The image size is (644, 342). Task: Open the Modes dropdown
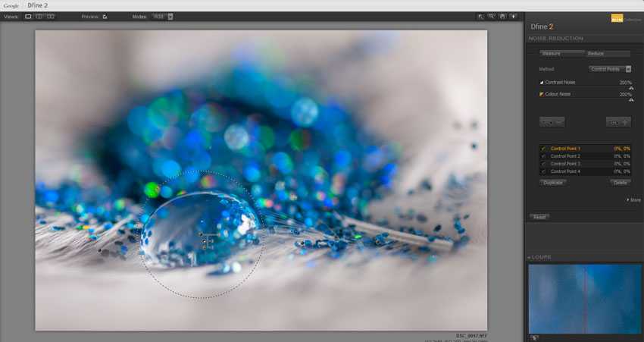170,16
